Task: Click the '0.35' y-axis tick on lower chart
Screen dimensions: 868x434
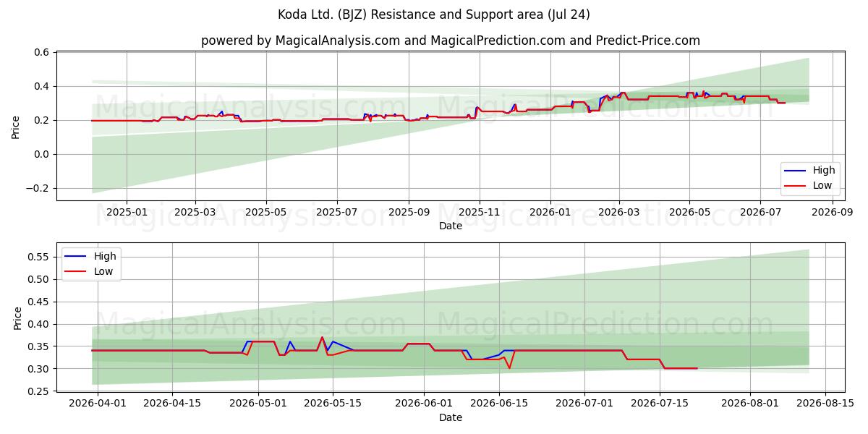Action: coord(39,346)
